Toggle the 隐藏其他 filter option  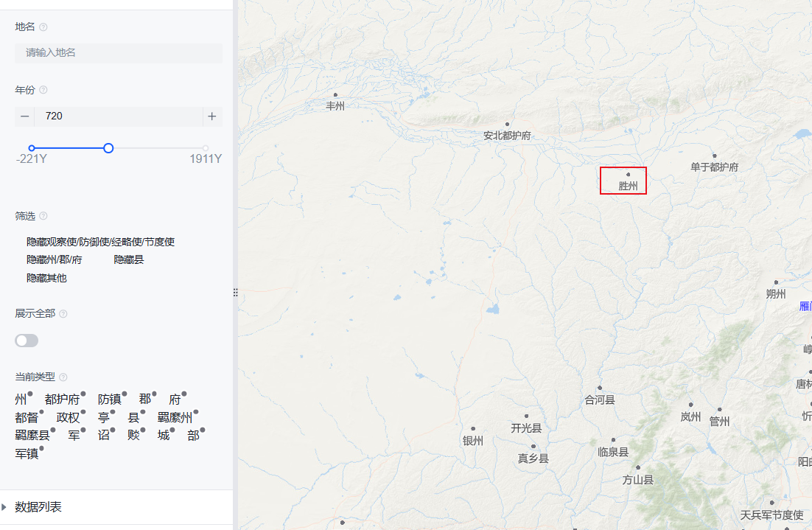click(46, 278)
